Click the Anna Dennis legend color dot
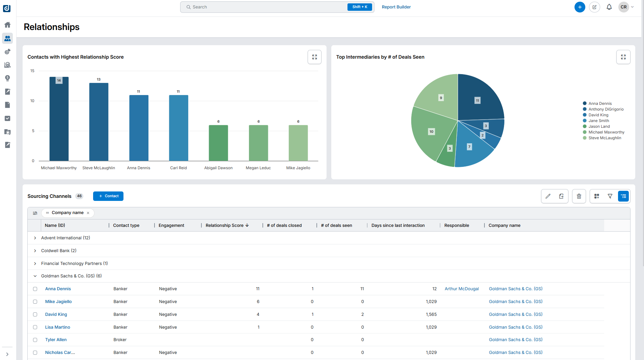The width and height of the screenshot is (644, 360). click(x=585, y=103)
